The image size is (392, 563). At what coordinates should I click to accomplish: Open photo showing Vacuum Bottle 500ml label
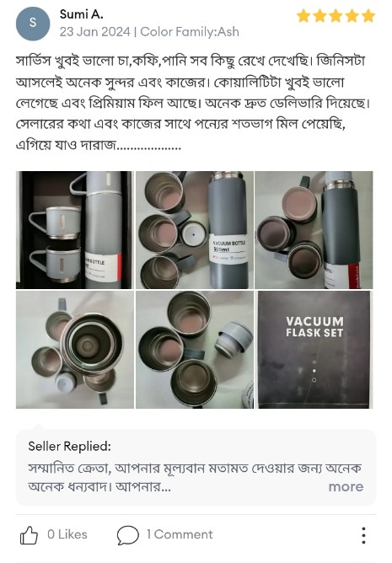pos(195,230)
